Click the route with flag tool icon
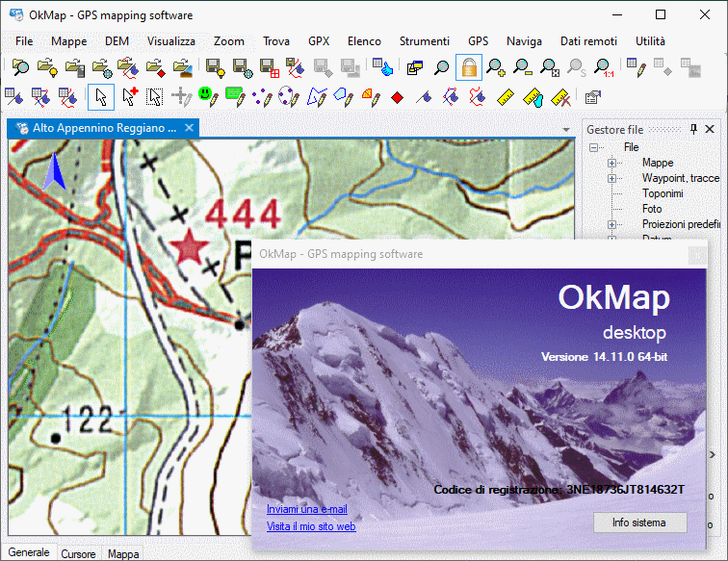Image resolution: width=728 pixels, height=561 pixels. [451, 97]
